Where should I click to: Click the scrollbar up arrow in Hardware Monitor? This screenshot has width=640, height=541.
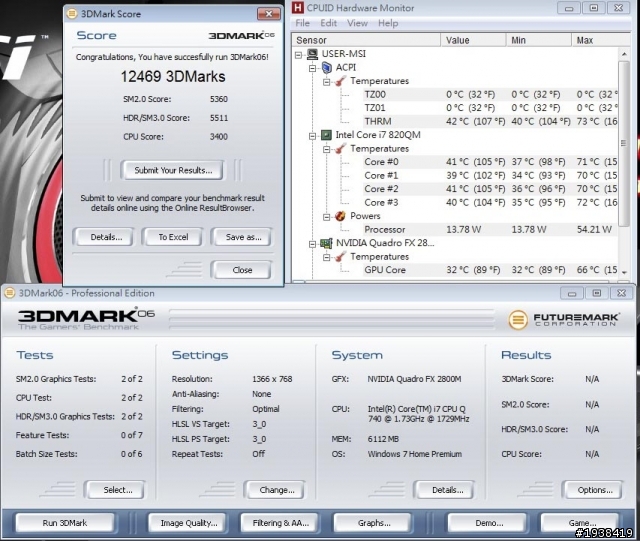pos(624,53)
